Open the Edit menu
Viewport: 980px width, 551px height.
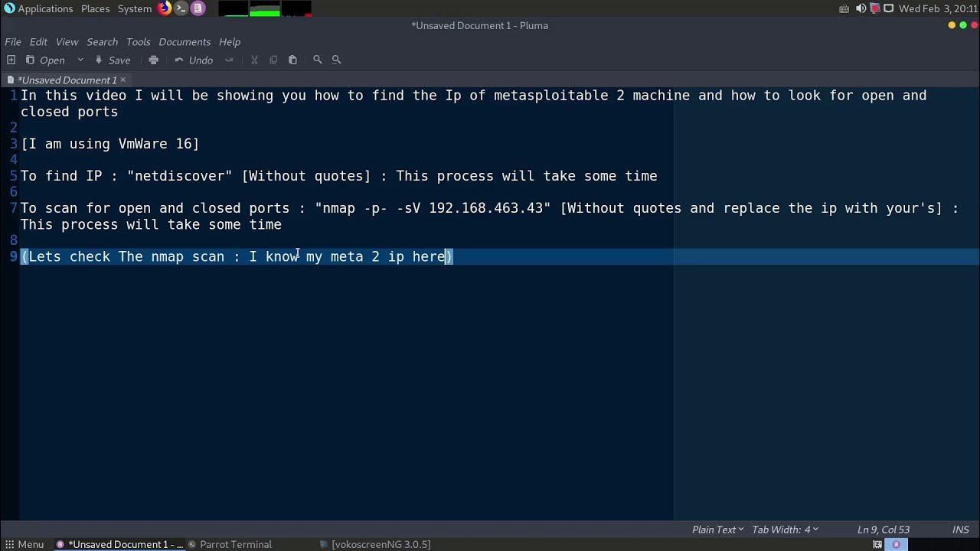click(38, 41)
